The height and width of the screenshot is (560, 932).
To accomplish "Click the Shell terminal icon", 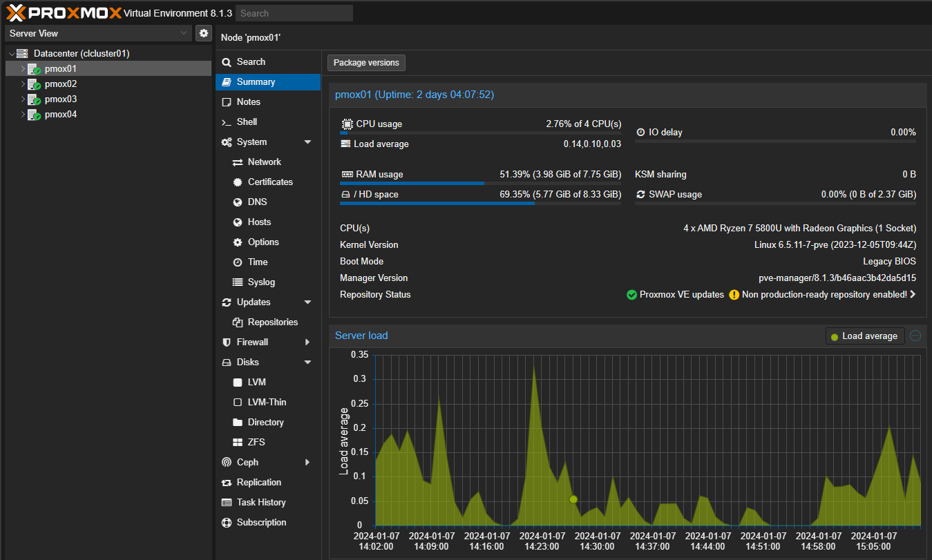I will pyautogui.click(x=226, y=122).
